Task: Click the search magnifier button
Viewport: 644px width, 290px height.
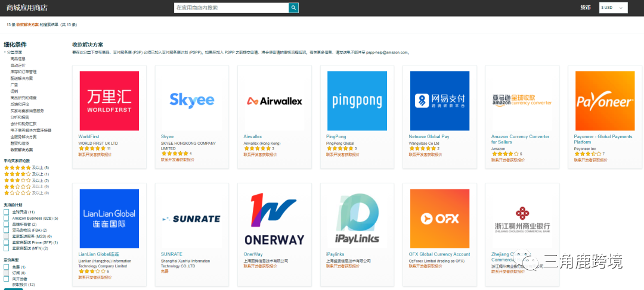Action: click(293, 8)
